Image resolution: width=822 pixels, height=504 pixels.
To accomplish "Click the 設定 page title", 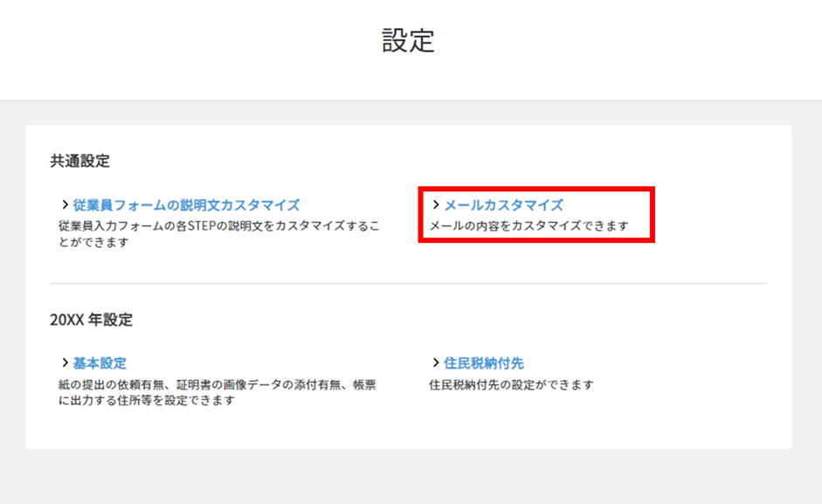I will [x=408, y=40].
